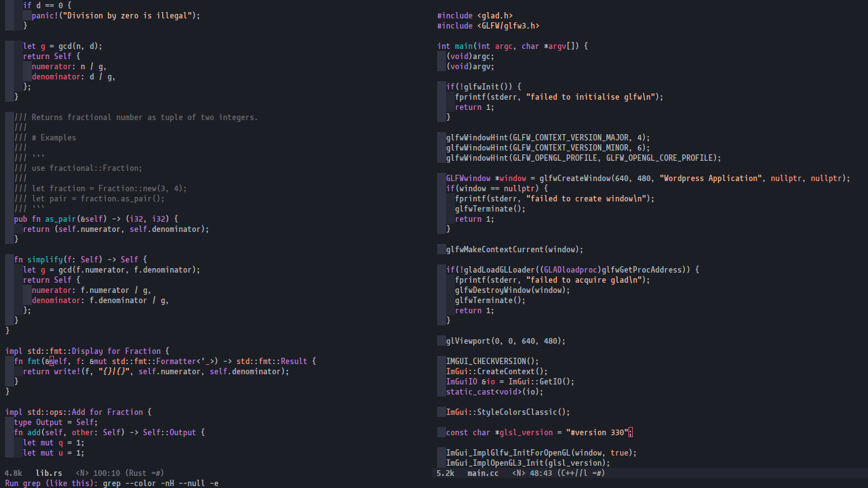Screen dimensions: 868x488
Task: Click the 'failed to create window' fprintf line
Action: click(555, 199)
